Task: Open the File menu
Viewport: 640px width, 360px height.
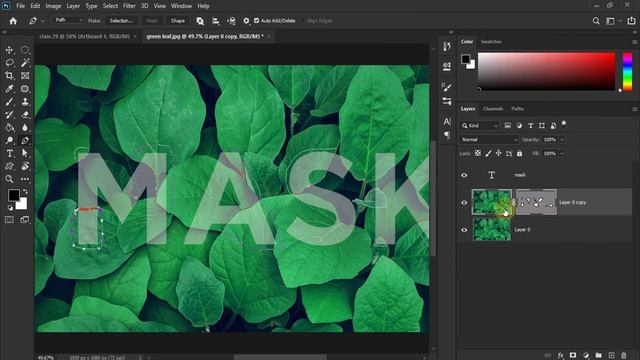Action: coord(20,6)
